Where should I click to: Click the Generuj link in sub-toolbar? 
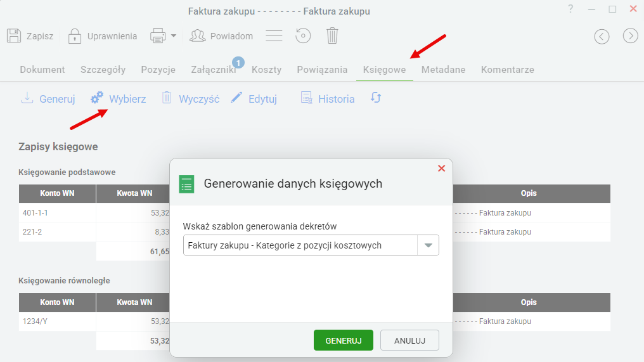[57, 99]
